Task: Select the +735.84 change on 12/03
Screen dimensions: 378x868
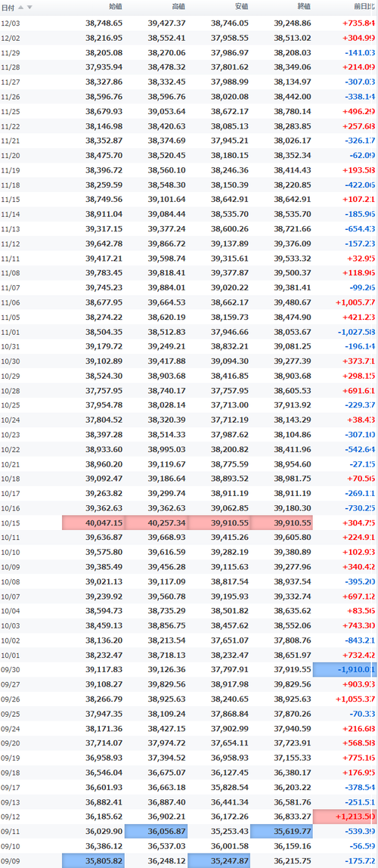Action: (359, 23)
